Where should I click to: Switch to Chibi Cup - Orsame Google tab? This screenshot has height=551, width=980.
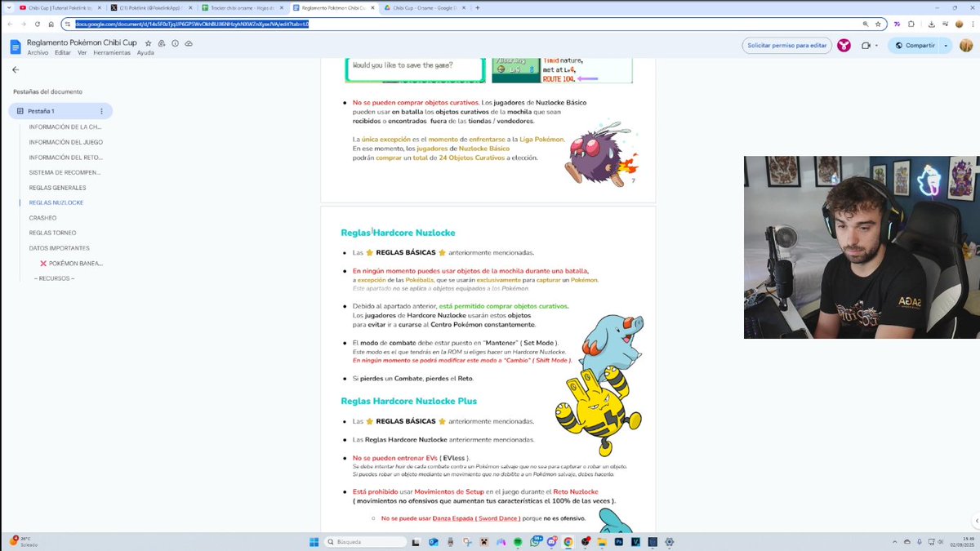tap(423, 7)
